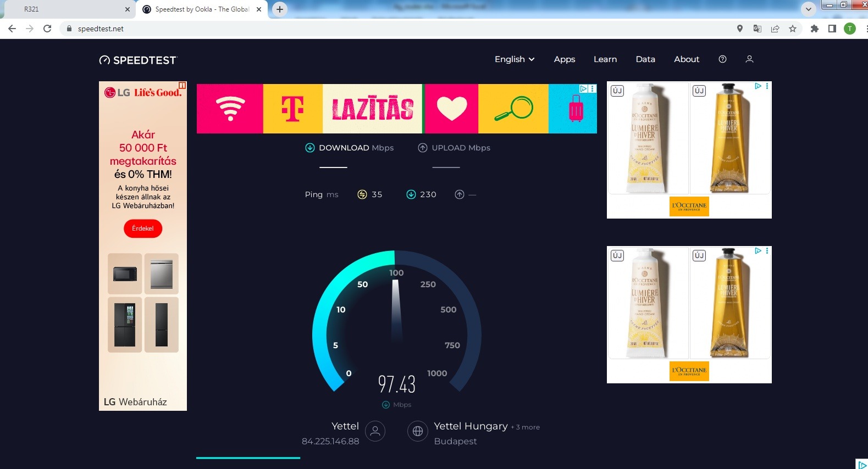Click the DOWNLOAD result underline bar
Screen dimensions: 868x469
(334, 167)
